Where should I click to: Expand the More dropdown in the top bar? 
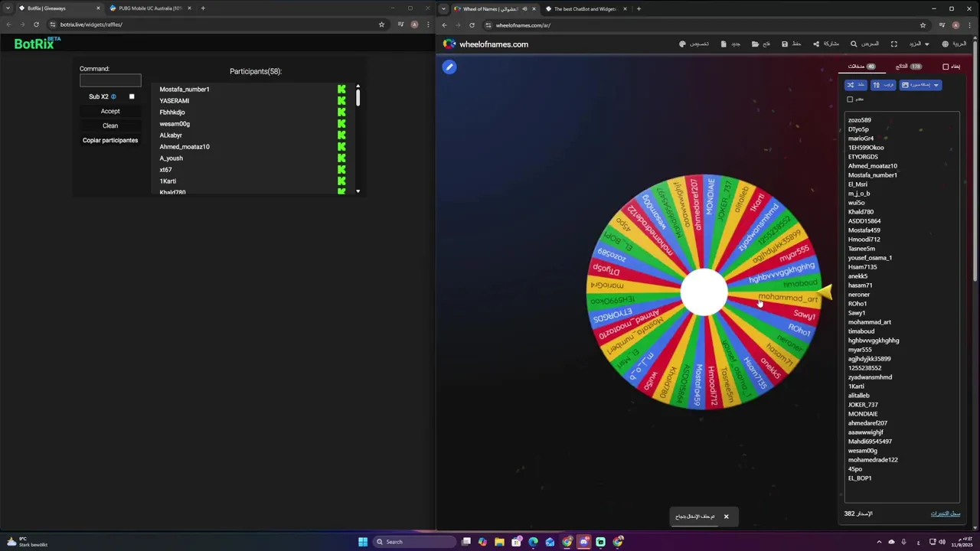pos(919,44)
